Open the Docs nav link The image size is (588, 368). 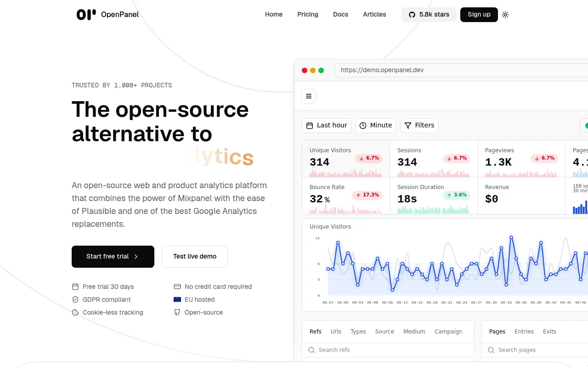340,15
